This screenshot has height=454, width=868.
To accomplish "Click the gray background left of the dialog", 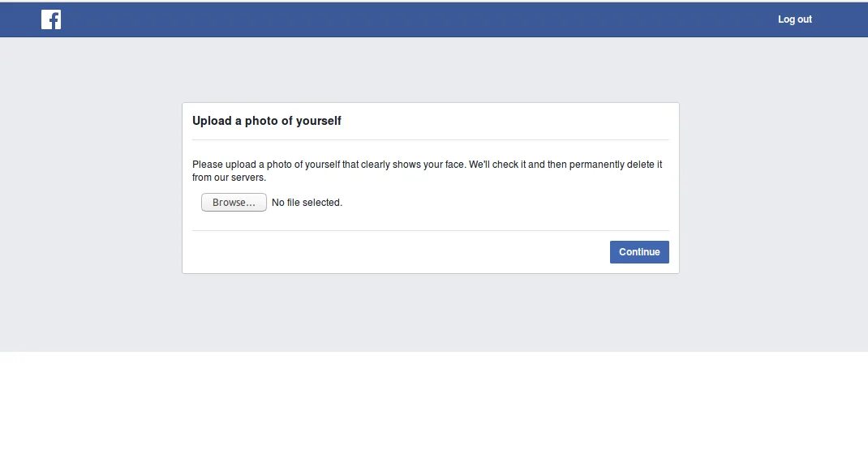I will [89, 195].
